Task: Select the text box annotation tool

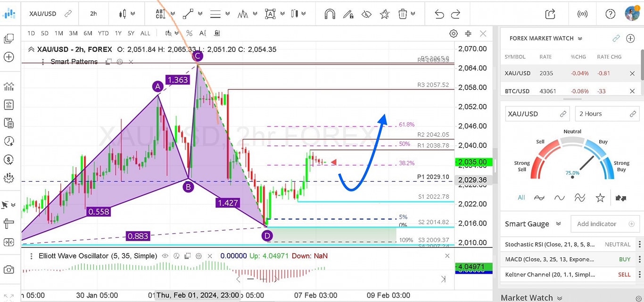Action: tap(270, 14)
